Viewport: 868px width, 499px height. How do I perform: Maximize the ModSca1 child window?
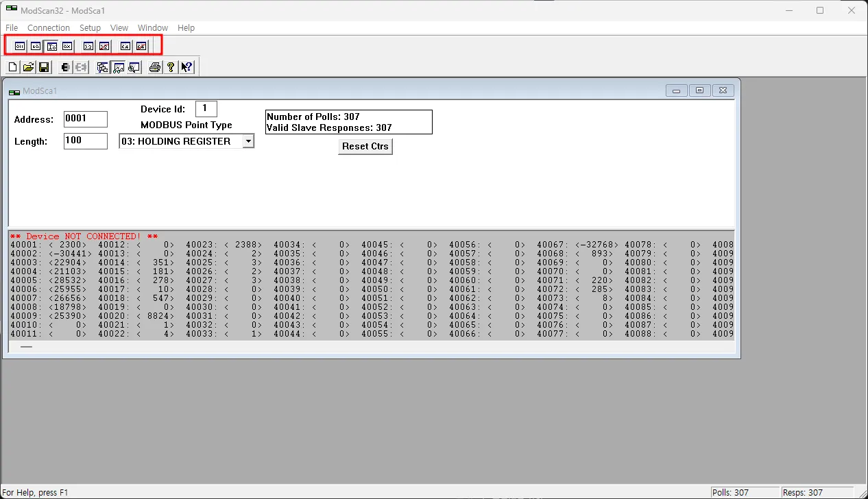pos(699,90)
